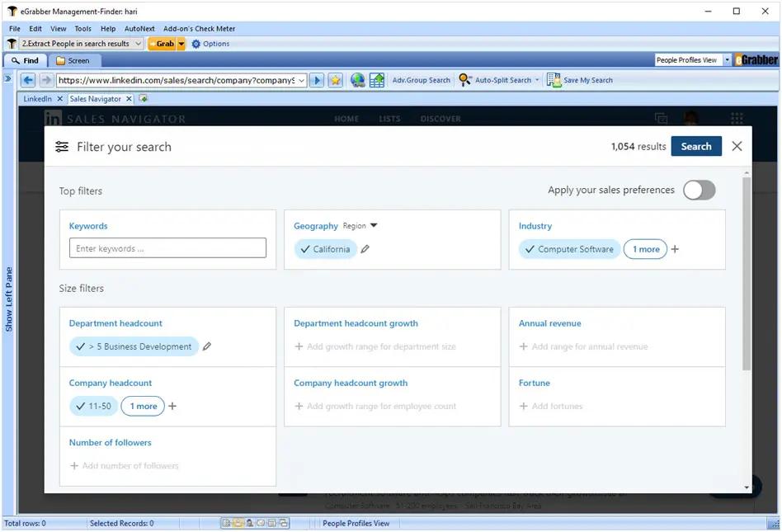Expand the left pane with double arrow
The image size is (782, 532).
tap(7, 78)
